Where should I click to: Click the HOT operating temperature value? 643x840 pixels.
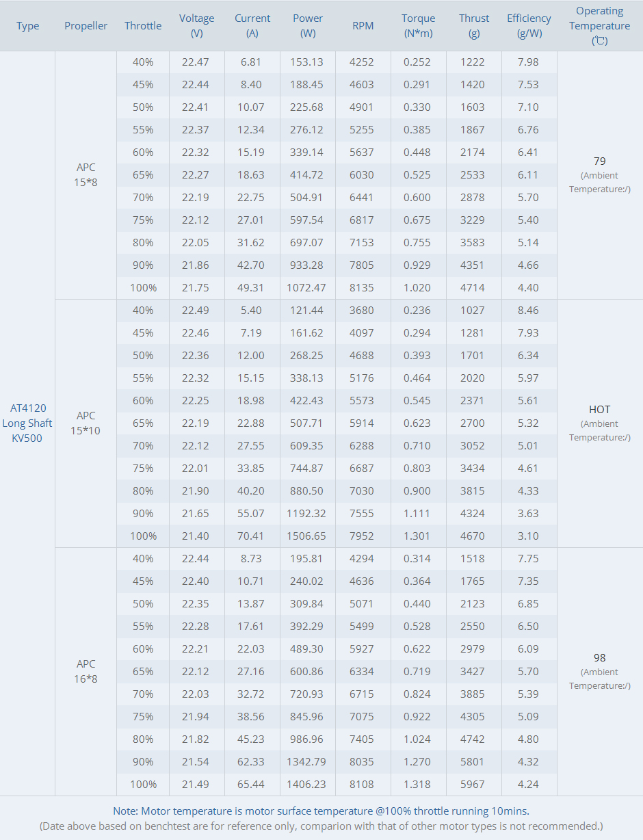coord(599,410)
